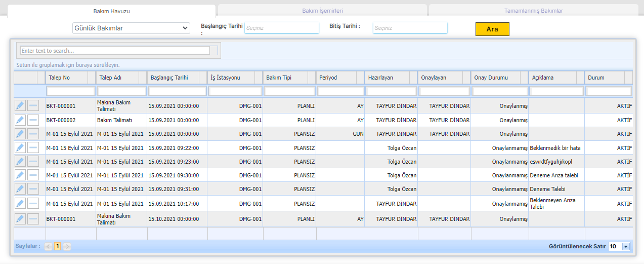
Task: Sort by Açıklama column header
Action: [x=556, y=78]
